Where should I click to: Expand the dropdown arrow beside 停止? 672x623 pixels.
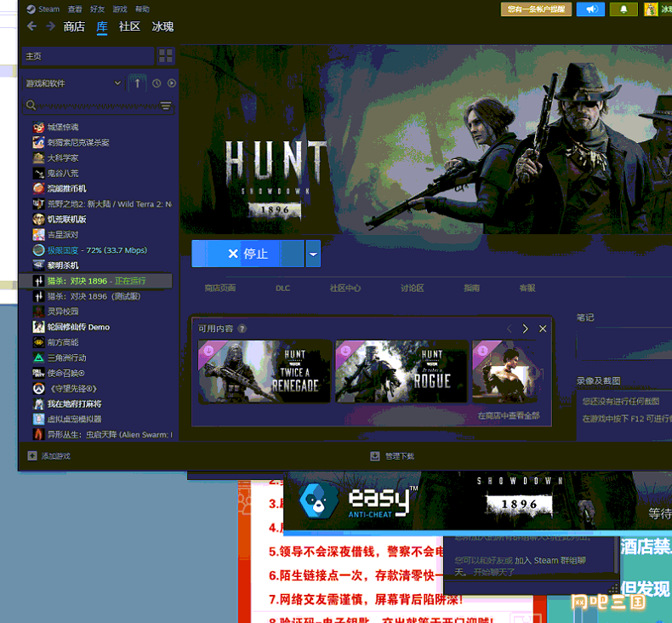point(313,254)
